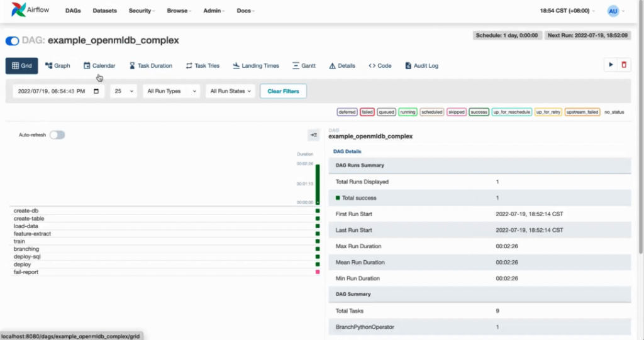Open the timezone 18:54 CST dropdown

click(x=567, y=11)
